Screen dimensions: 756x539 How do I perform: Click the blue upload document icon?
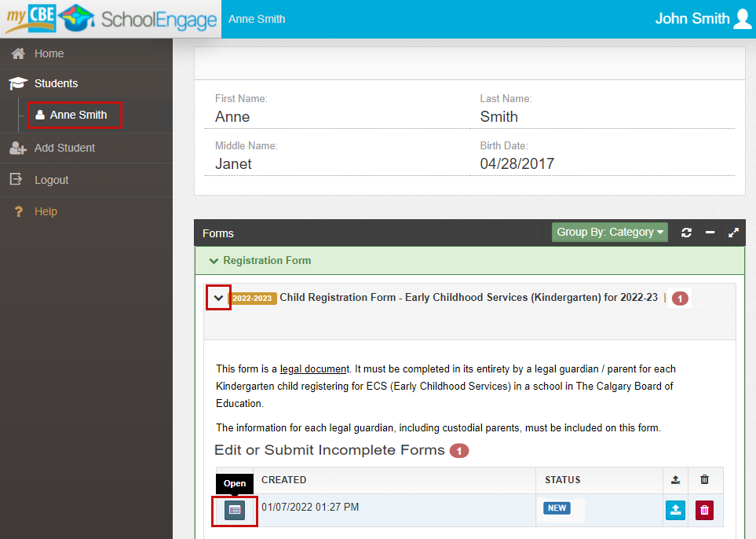(x=675, y=510)
